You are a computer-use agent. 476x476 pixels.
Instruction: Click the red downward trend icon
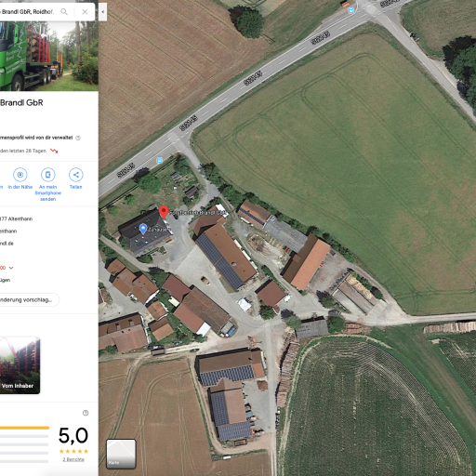[x=54, y=151]
